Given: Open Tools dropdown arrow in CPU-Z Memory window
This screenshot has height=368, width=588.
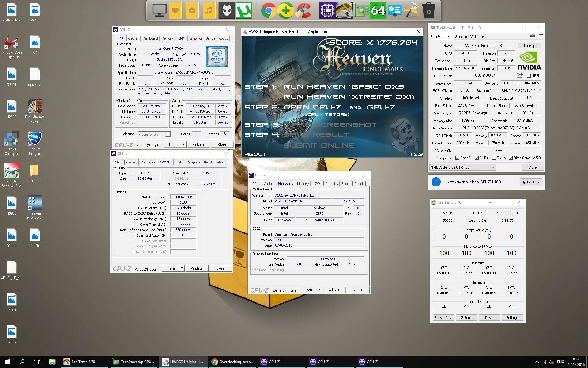Looking at the screenshot, I should click(182, 268).
